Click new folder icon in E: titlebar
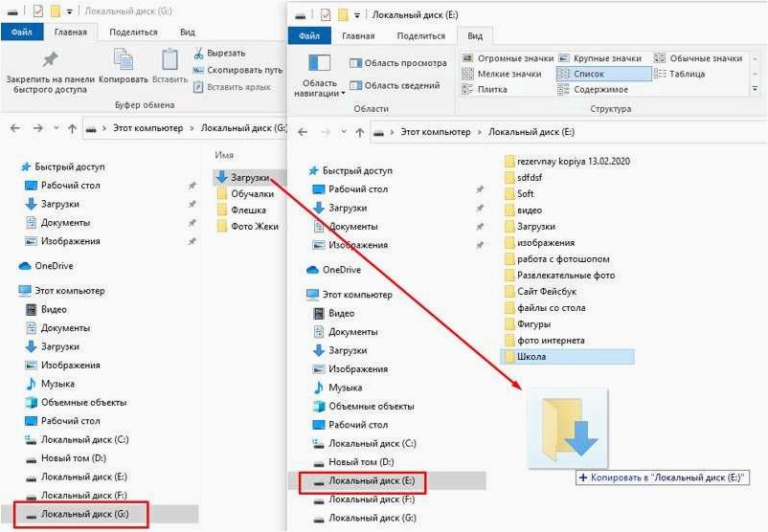The width and height of the screenshot is (768, 532). pyautogui.click(x=343, y=15)
